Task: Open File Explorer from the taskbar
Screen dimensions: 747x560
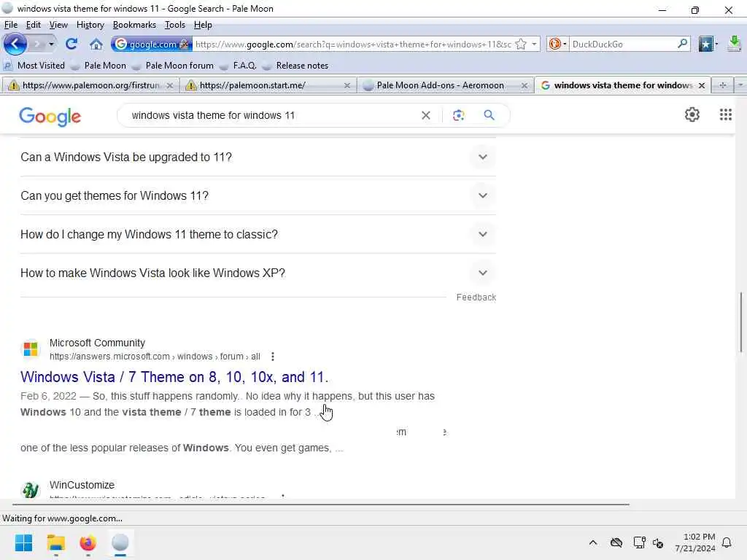Action: tap(55, 542)
